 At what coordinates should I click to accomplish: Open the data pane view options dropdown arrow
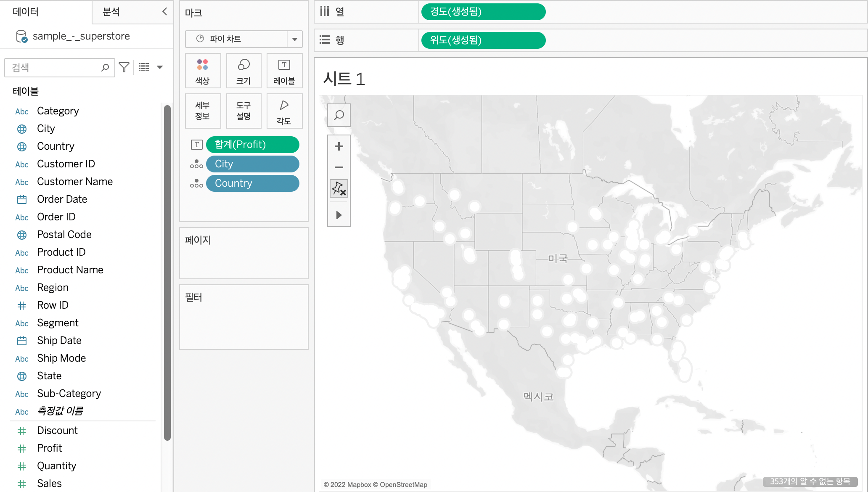[x=160, y=67]
